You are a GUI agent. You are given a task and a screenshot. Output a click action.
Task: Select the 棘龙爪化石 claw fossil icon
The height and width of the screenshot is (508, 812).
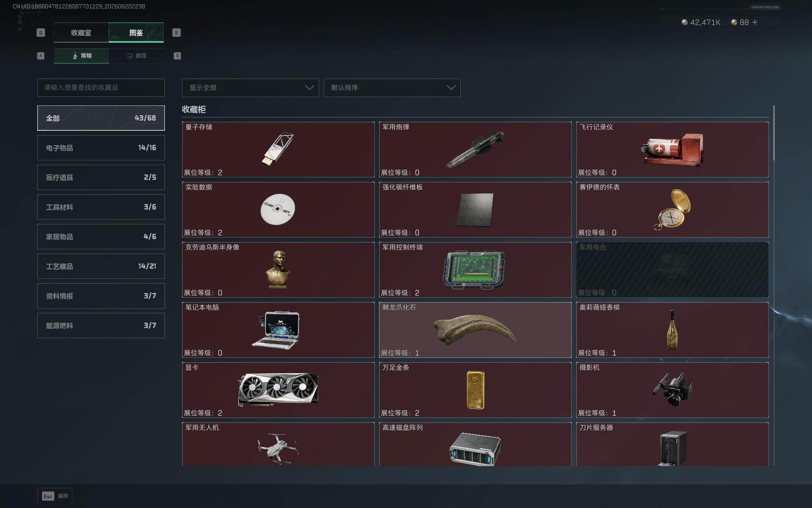(x=475, y=329)
